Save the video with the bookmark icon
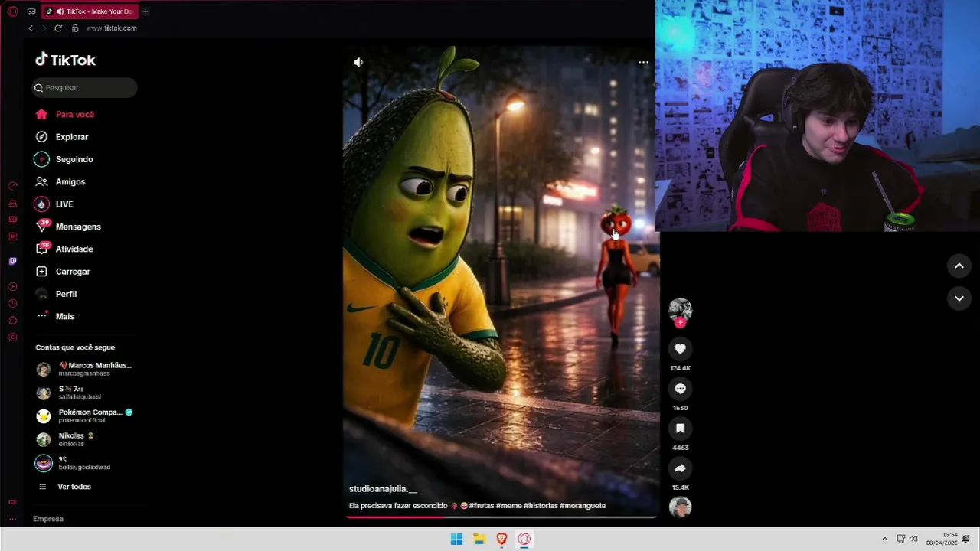 680,429
